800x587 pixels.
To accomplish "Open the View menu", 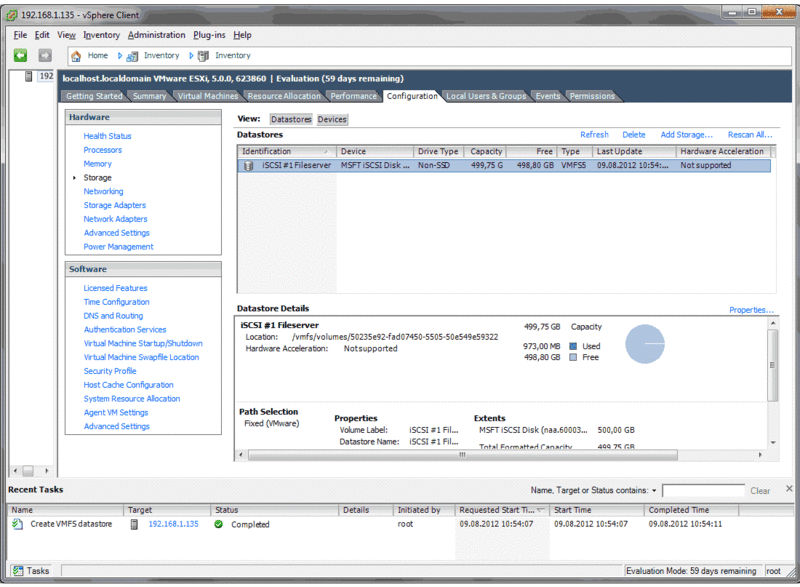I will click(x=66, y=35).
